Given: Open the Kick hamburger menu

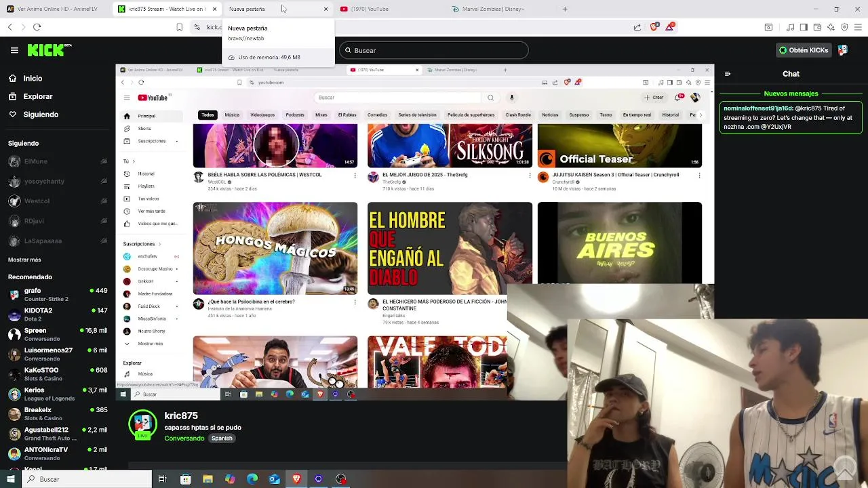Looking at the screenshot, I should pos(14,50).
